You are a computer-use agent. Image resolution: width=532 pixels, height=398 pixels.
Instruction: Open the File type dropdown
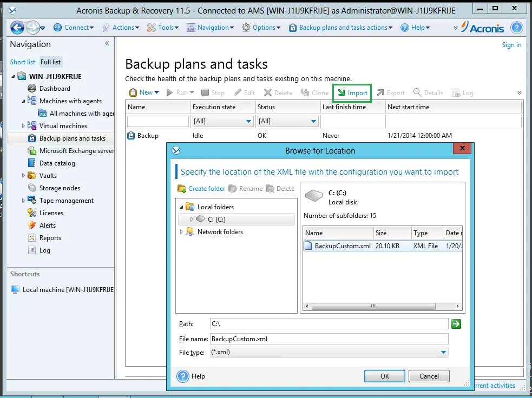329,352
